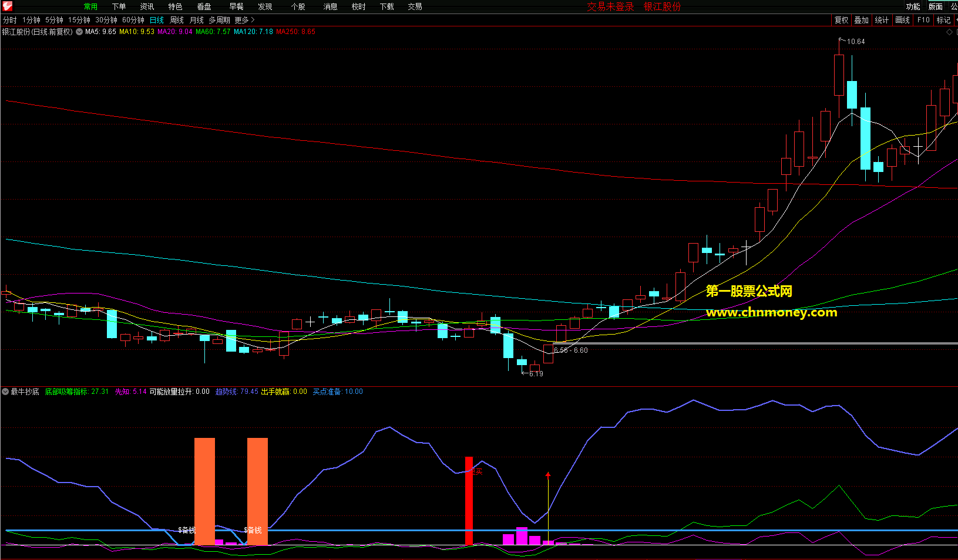Image resolution: width=958 pixels, height=560 pixels.
Task: Select the 15分钟 period tab
Action: (79, 20)
